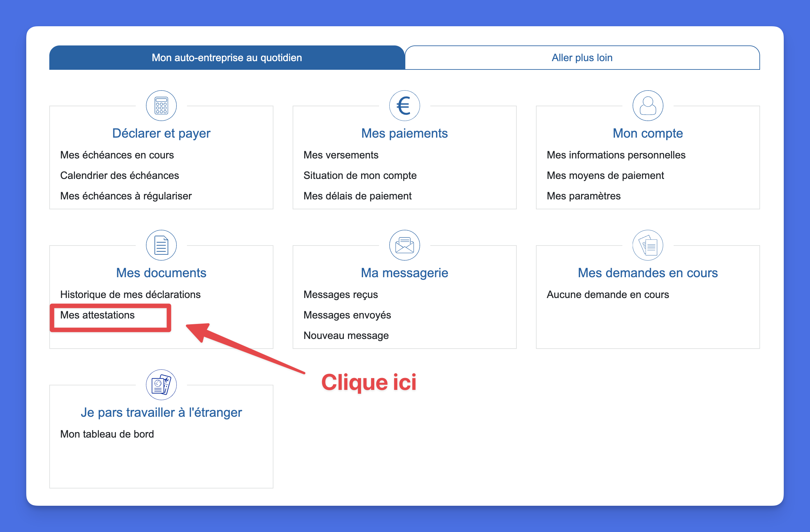Click the document icon above Mes documents
The height and width of the screenshot is (532, 810).
(161, 245)
